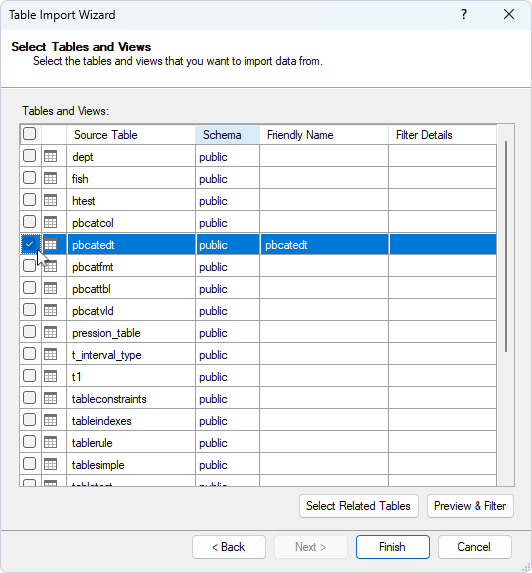Image resolution: width=532 pixels, height=573 pixels.
Task: Click the table icon beside pbcatvld
Action: click(x=50, y=310)
